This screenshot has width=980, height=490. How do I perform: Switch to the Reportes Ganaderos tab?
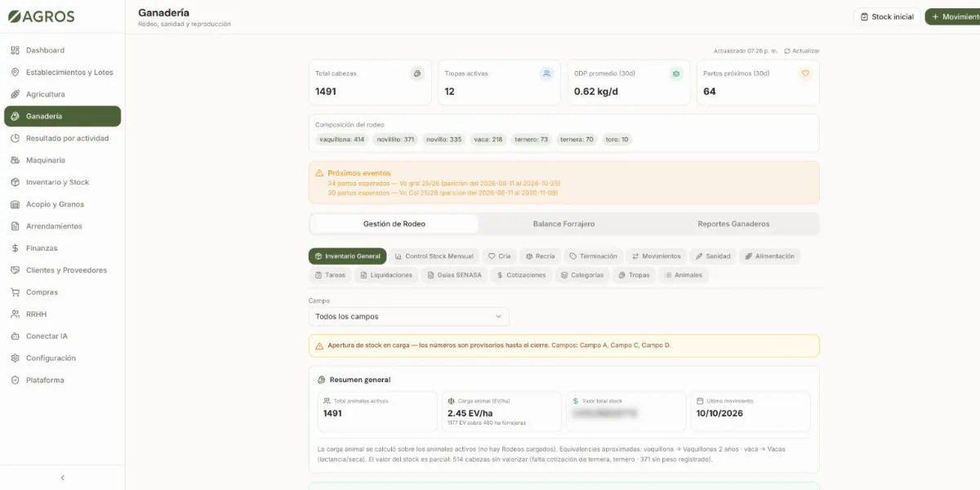click(x=733, y=224)
